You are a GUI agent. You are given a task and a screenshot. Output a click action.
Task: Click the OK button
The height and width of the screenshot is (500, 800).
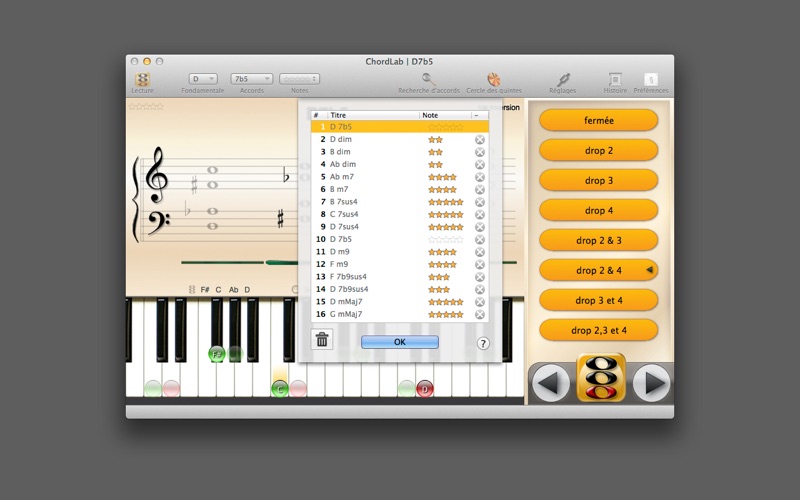tap(399, 342)
